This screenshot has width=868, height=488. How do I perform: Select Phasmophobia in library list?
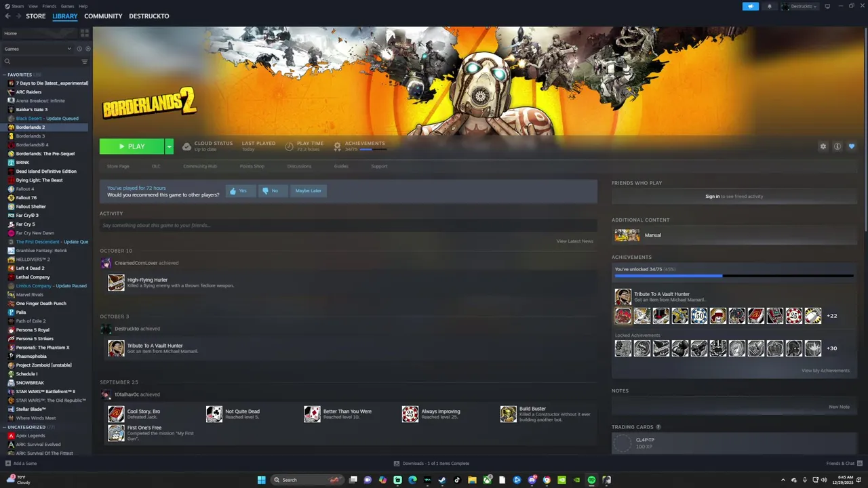tap(31, 357)
